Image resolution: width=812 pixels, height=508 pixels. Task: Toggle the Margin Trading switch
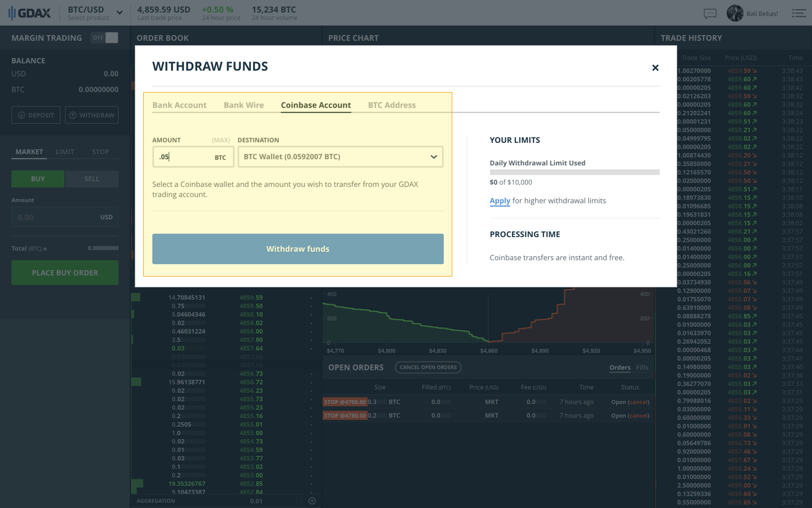105,38
